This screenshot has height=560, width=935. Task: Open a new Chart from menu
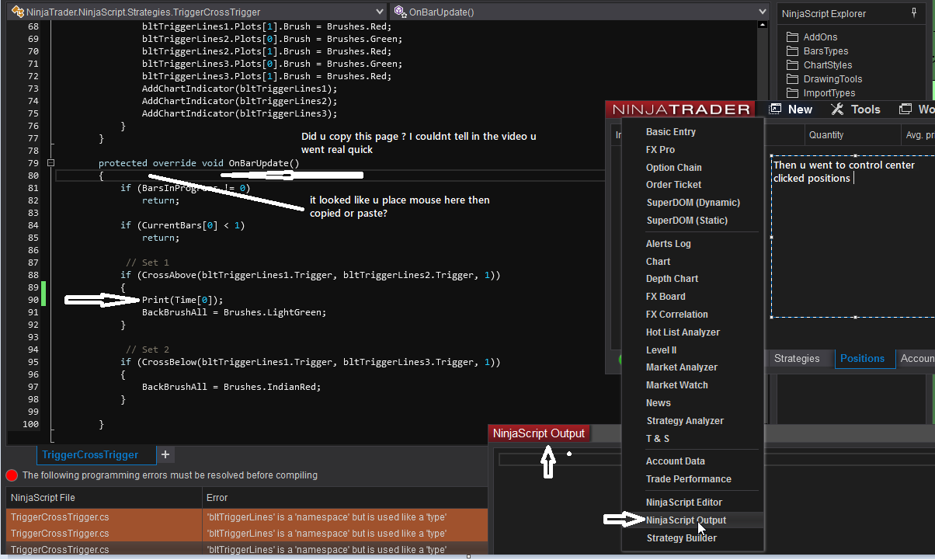click(x=658, y=262)
